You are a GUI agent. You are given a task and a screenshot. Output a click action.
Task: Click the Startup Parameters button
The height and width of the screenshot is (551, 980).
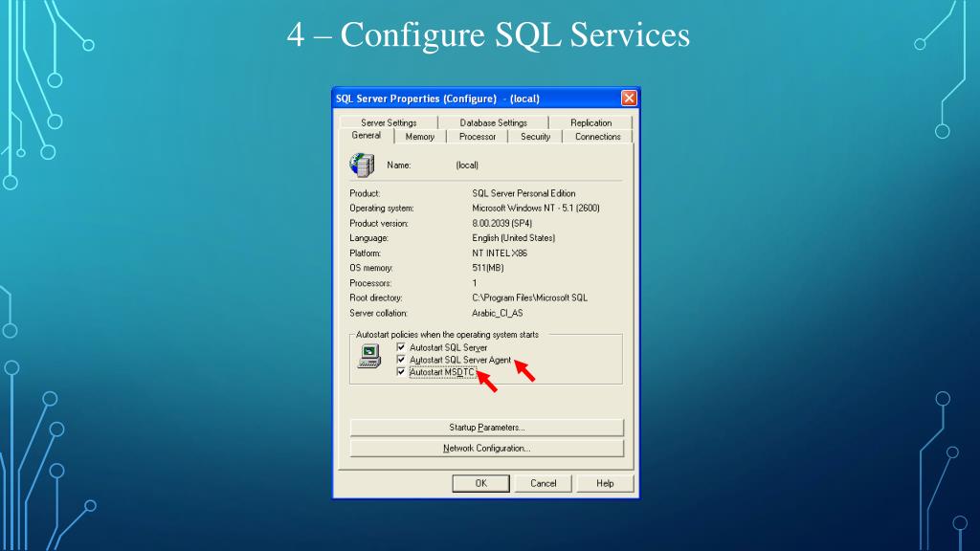[487, 428]
